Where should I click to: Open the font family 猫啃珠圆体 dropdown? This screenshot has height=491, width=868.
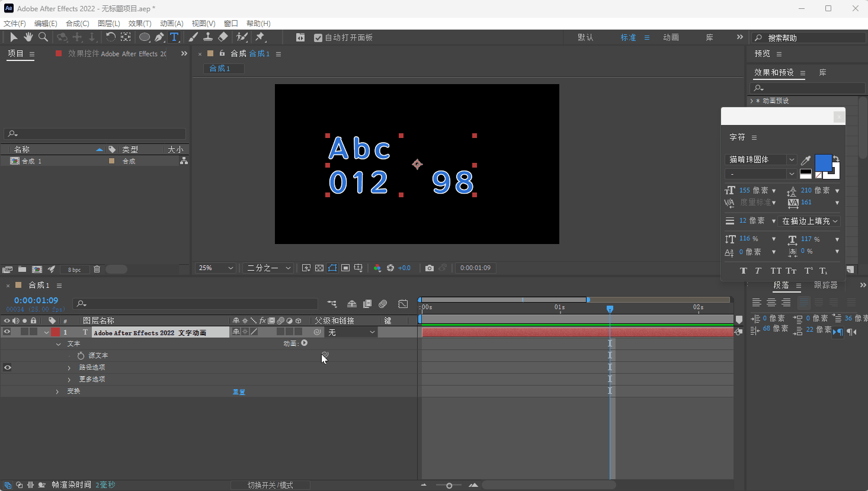[x=761, y=159]
